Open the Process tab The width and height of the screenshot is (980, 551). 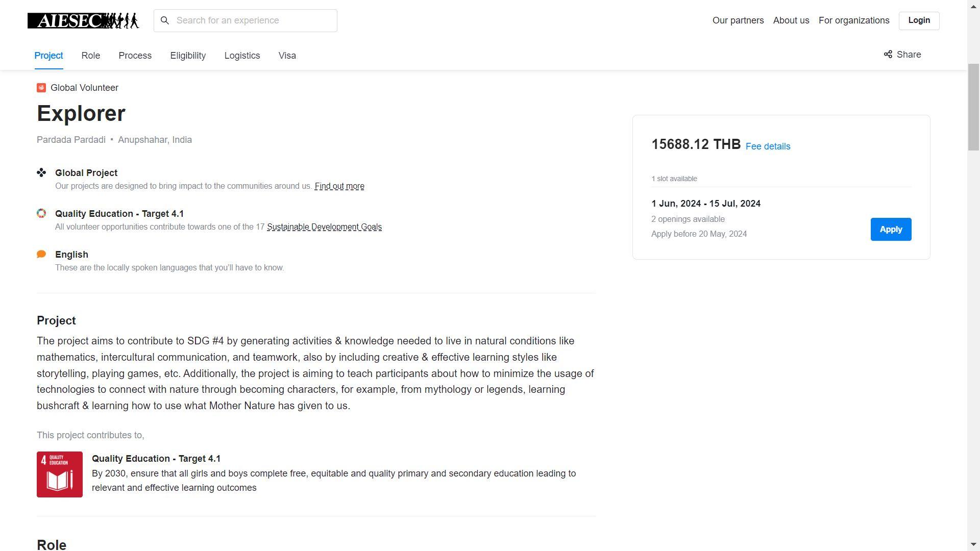(x=135, y=56)
